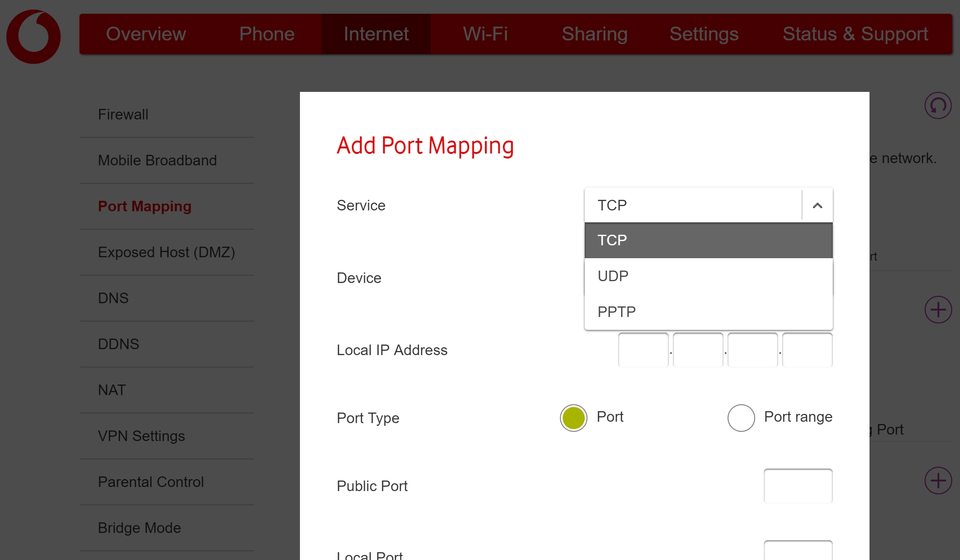
Task: Choose UDP from the Service list
Action: pyautogui.click(x=708, y=276)
